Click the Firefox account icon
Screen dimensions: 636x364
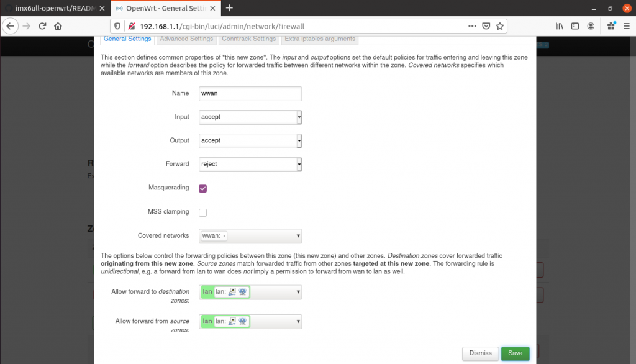tap(591, 27)
